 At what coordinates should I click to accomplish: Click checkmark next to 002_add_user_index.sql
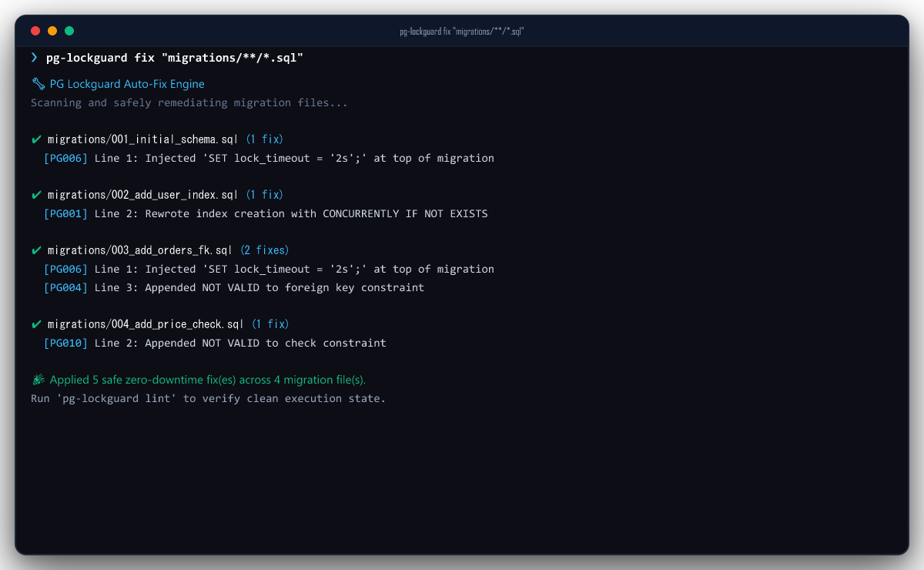coord(36,195)
